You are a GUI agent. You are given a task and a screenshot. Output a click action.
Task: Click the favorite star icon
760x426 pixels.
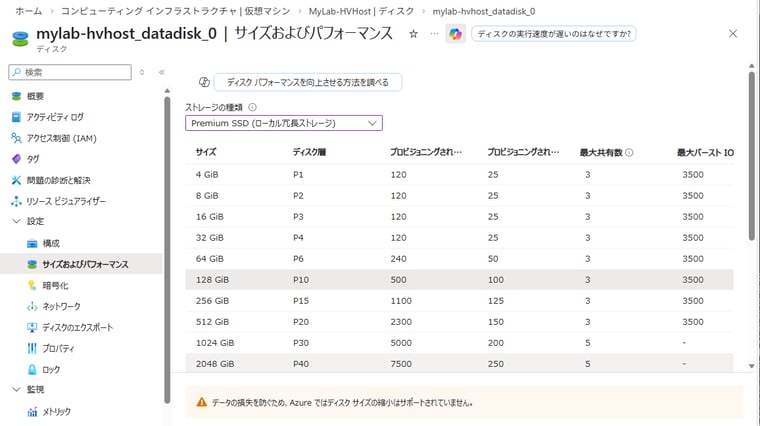coord(413,34)
